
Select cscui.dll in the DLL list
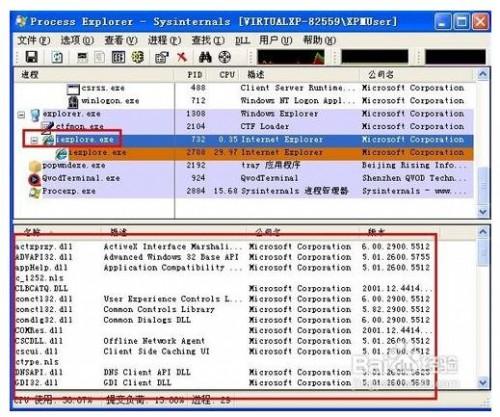(x=37, y=352)
